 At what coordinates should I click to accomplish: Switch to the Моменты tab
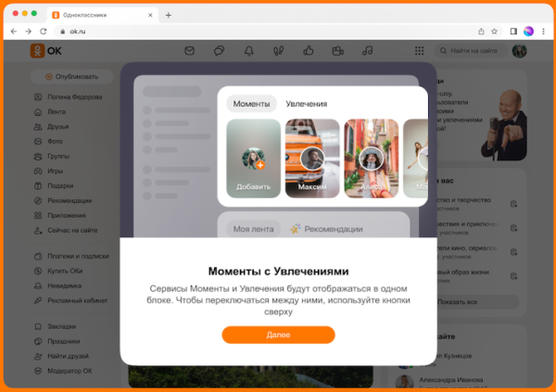[x=251, y=104]
